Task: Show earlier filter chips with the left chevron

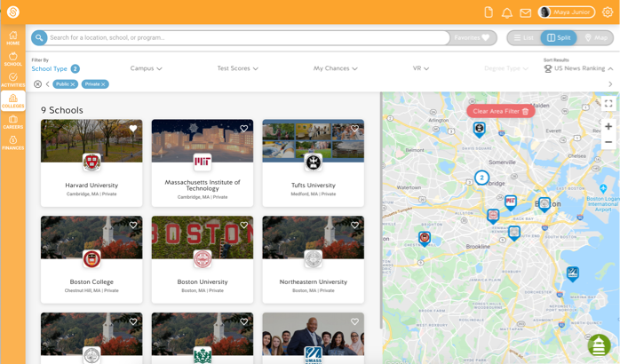Action: (47, 84)
